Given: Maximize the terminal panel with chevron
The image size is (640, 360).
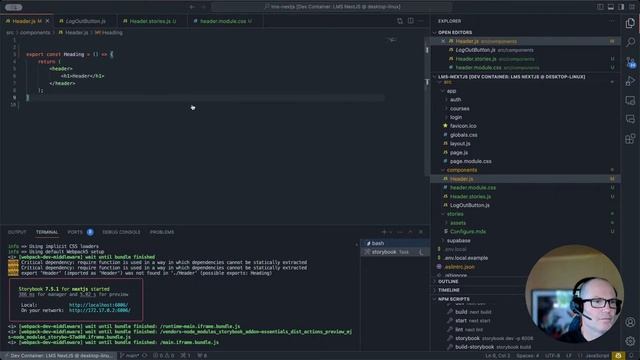Looking at the screenshot, I should 410,232.
